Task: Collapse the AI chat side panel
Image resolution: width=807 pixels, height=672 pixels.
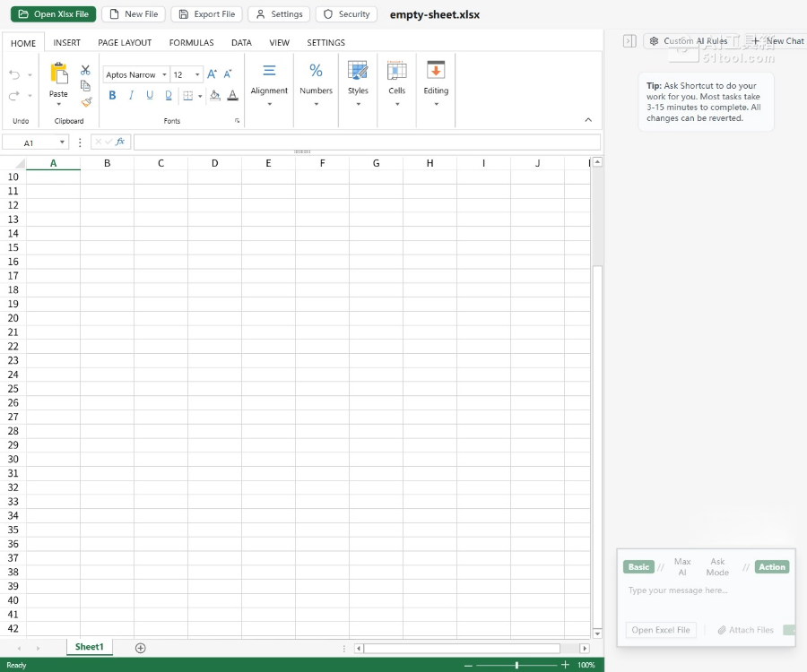Action: tap(629, 41)
